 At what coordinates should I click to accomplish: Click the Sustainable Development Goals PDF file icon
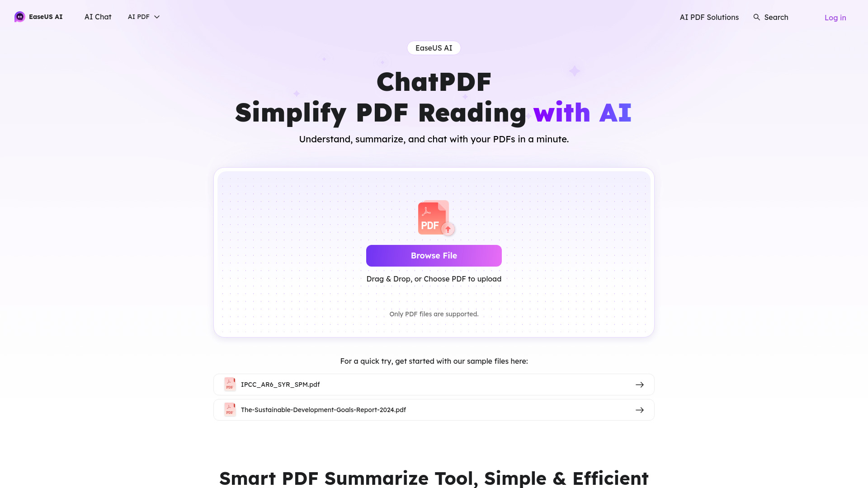[x=230, y=409]
